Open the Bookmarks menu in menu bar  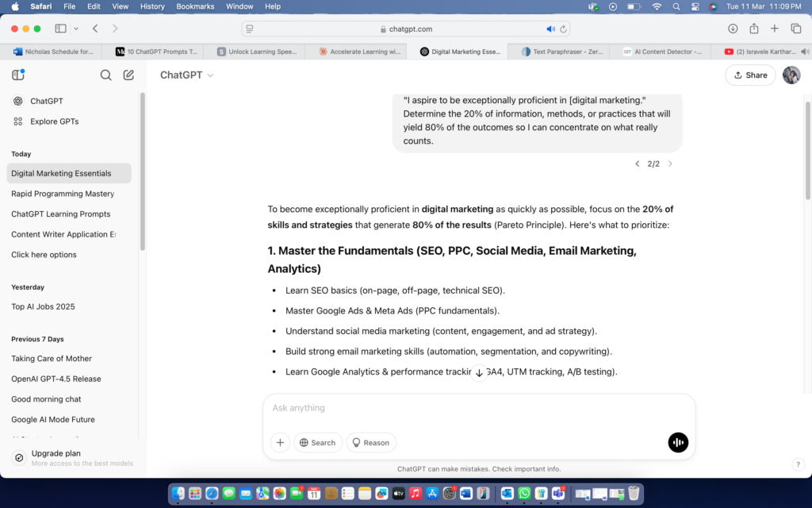(x=195, y=6)
